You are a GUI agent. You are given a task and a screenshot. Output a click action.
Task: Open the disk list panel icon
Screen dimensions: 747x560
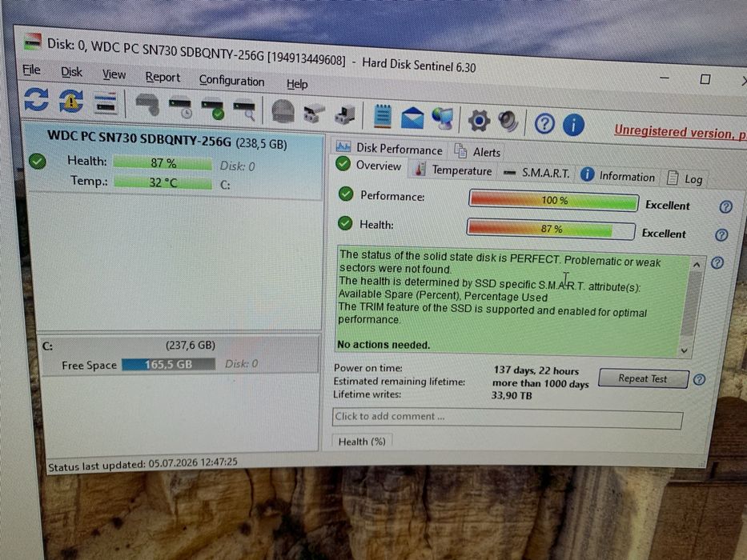click(x=106, y=103)
